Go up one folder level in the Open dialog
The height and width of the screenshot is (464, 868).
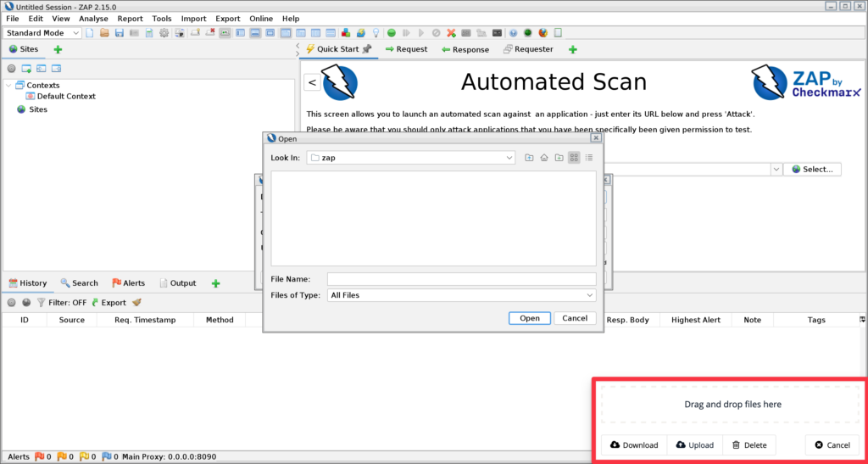[x=529, y=158]
